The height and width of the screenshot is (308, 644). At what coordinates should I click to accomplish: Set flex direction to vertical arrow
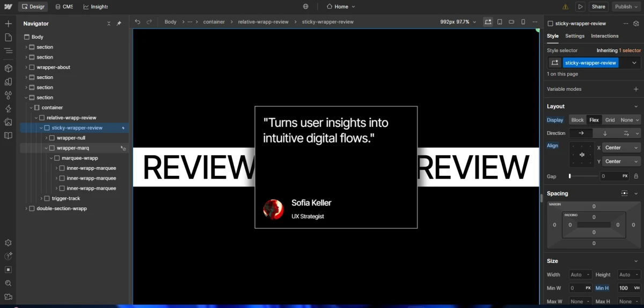pos(605,133)
